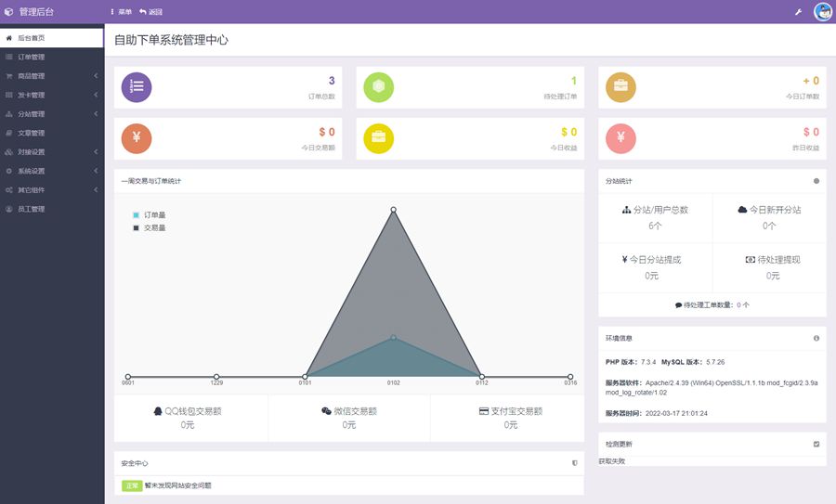Viewport: 836px width, 504px height.
Task: Click the chart peak data point at 0102
Action: [394, 210]
